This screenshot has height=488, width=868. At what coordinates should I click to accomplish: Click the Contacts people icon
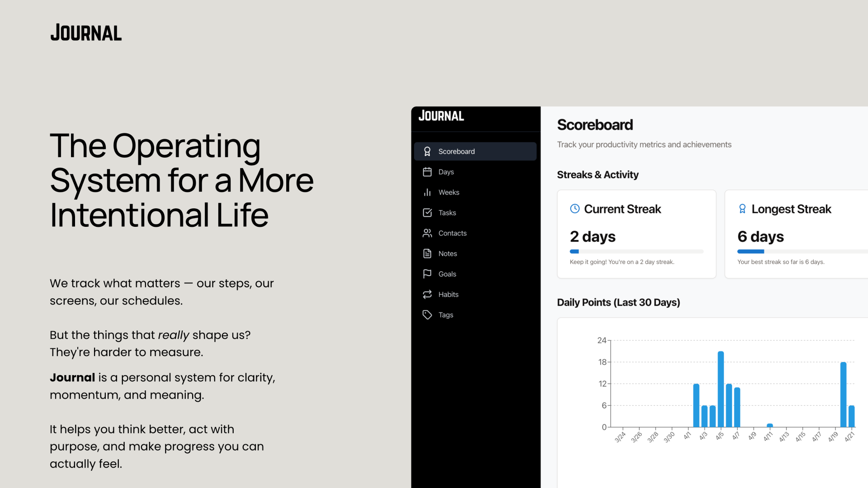point(427,233)
